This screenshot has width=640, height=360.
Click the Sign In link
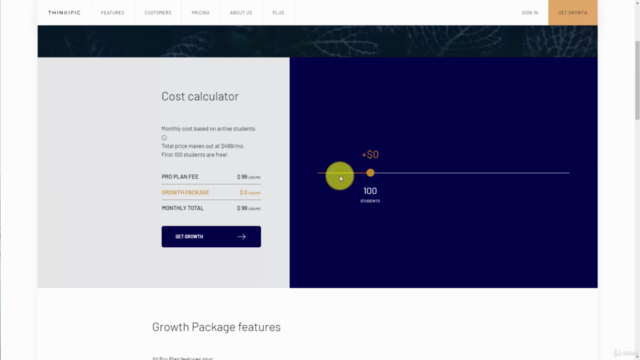530,13
